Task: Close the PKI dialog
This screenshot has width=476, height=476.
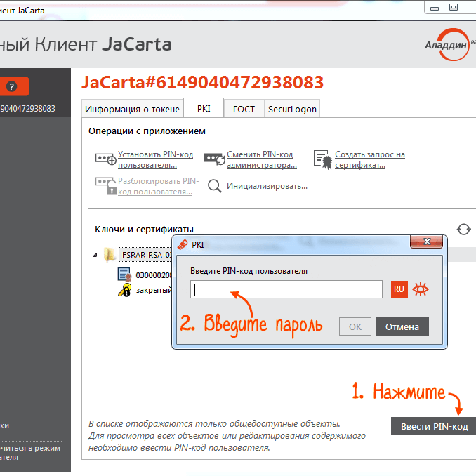Action: click(x=427, y=242)
